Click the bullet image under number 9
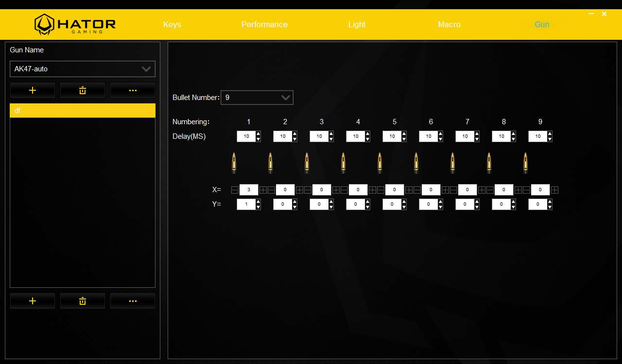 tap(525, 163)
